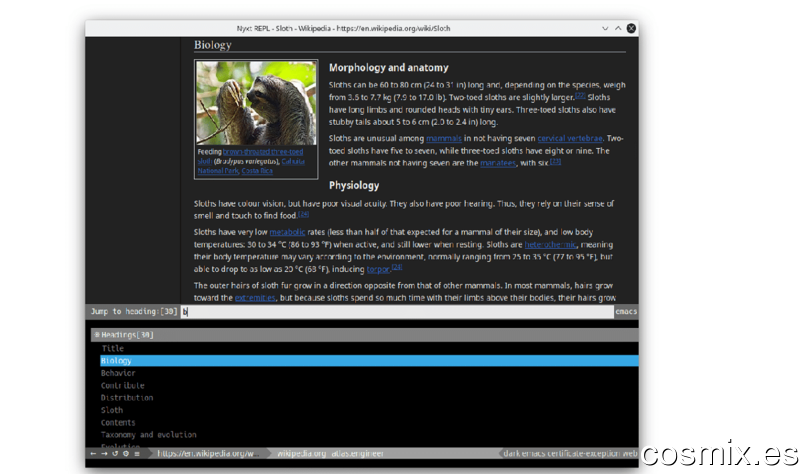Open the mammals link
The width and height of the screenshot is (800, 474).
pos(443,138)
